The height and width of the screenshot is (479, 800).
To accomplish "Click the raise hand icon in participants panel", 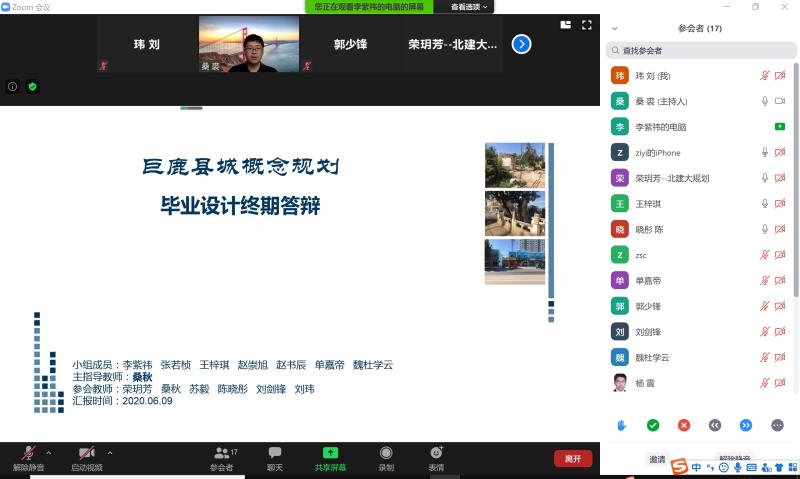I will coord(621,425).
